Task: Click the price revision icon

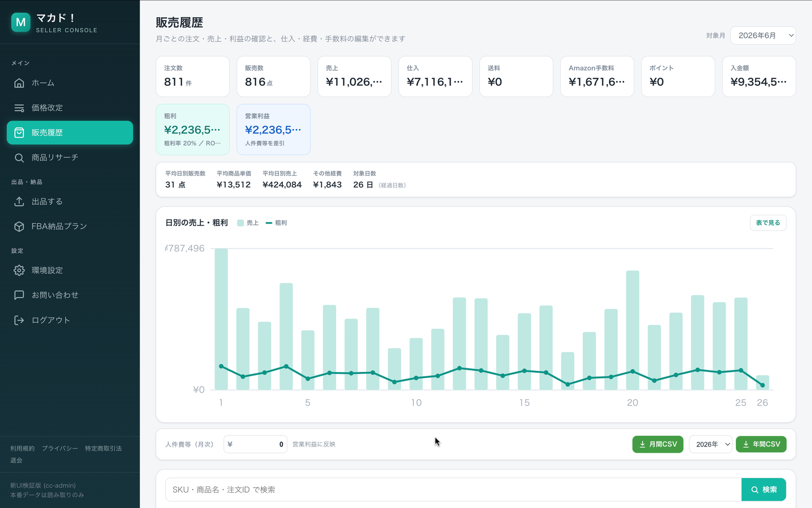Action: click(19, 108)
